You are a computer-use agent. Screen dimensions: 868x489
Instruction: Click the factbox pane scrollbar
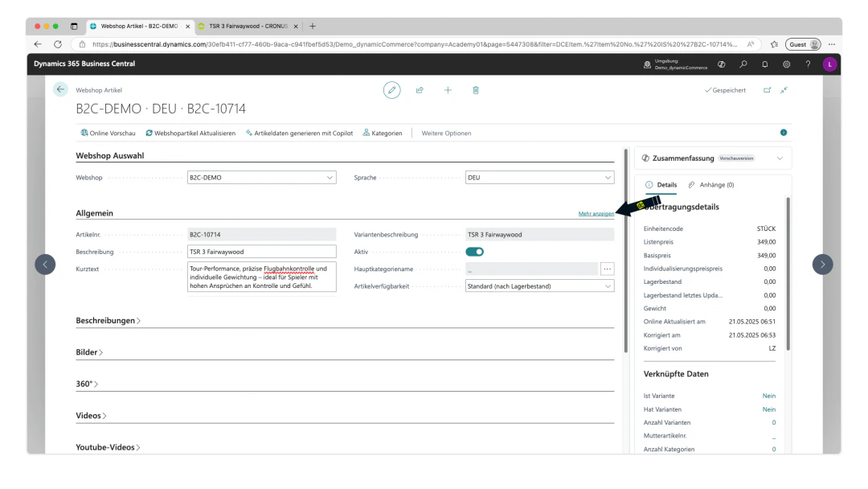pos(788,273)
